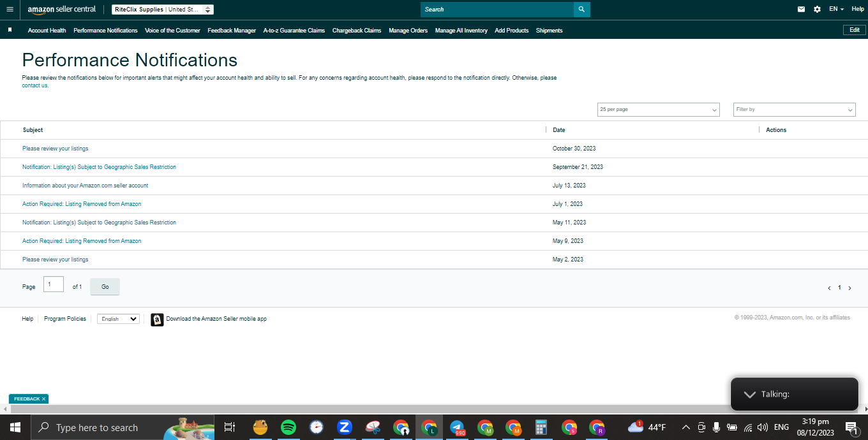Open the RiteClix Supplies account switcher
Viewport: 868px width, 440px height.
click(163, 10)
